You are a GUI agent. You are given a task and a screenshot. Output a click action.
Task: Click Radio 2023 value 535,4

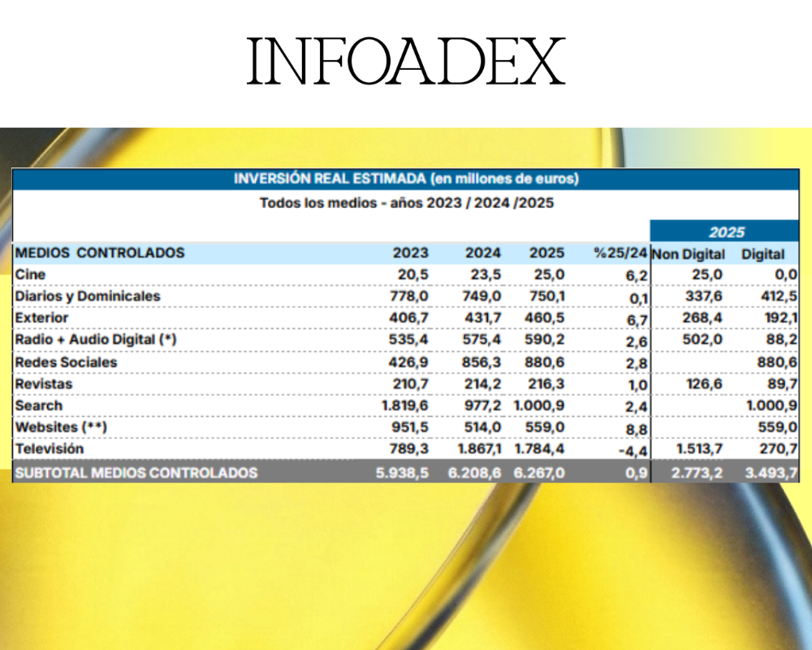tap(408, 340)
